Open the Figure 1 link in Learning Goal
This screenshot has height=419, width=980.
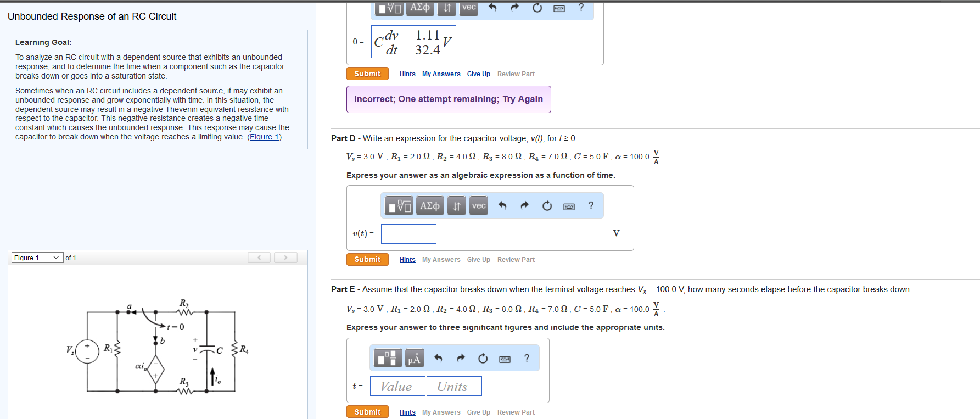[265, 137]
